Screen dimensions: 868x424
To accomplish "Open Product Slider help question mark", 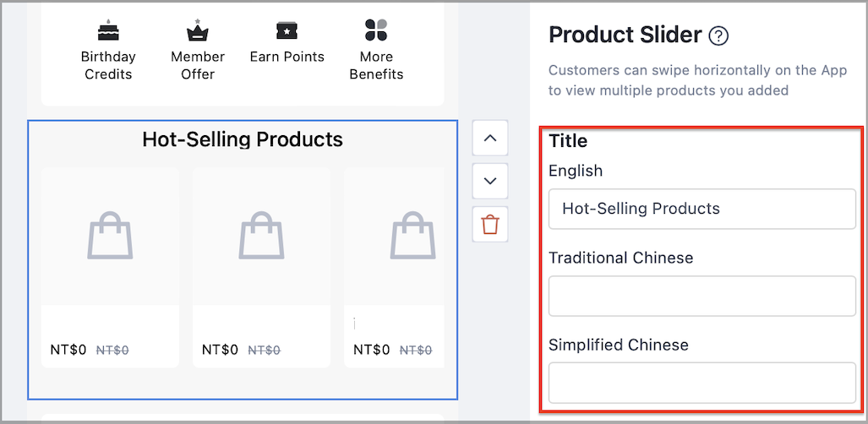I will 718,36.
